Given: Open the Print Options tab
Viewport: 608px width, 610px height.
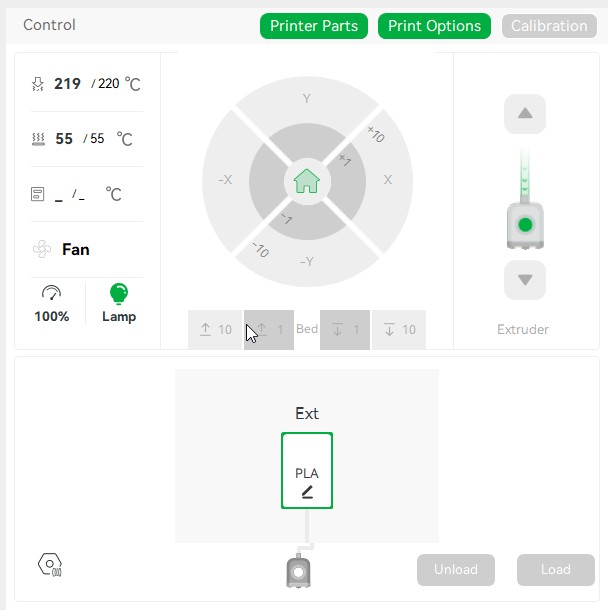Looking at the screenshot, I should click(x=435, y=26).
